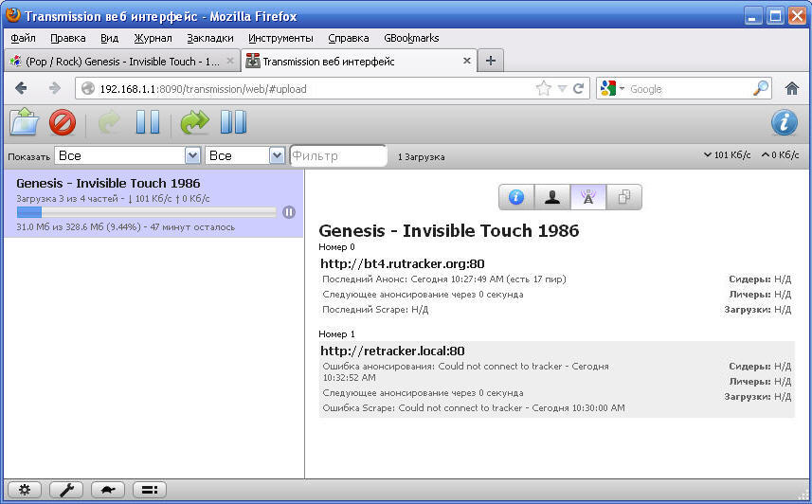Pause all torrents with double bars
Screen dimensions: 812x504
click(233, 123)
